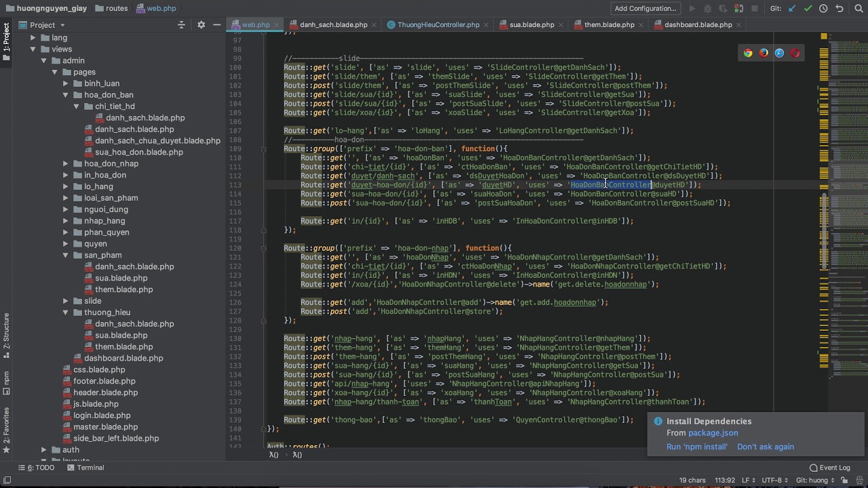The height and width of the screenshot is (488, 868).
Task: Click collapse all icon in Project panel
Action: [x=181, y=25]
